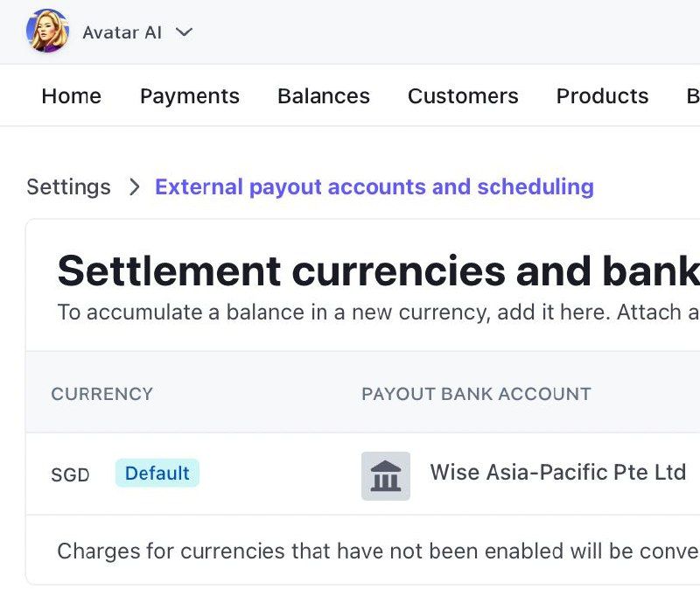Viewport: 700px width, 604px height.
Task: Expand the Avatar AI account dropdown chevron
Action: (x=184, y=32)
